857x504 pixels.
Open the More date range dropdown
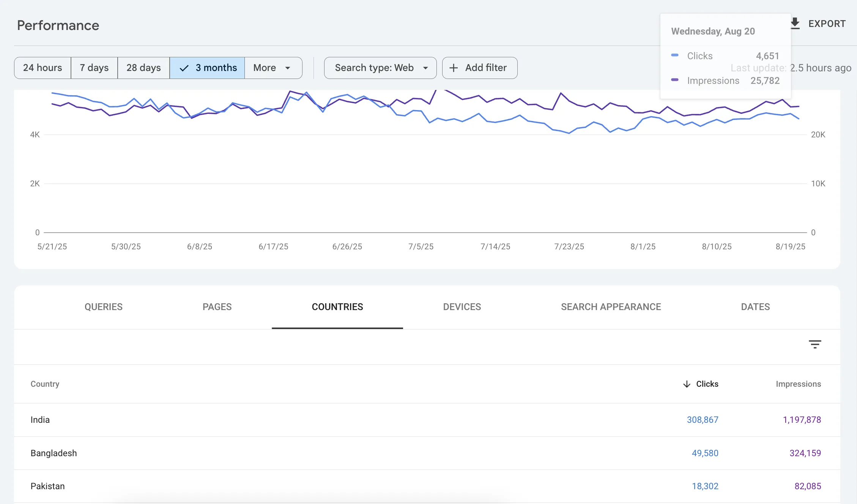coord(273,68)
